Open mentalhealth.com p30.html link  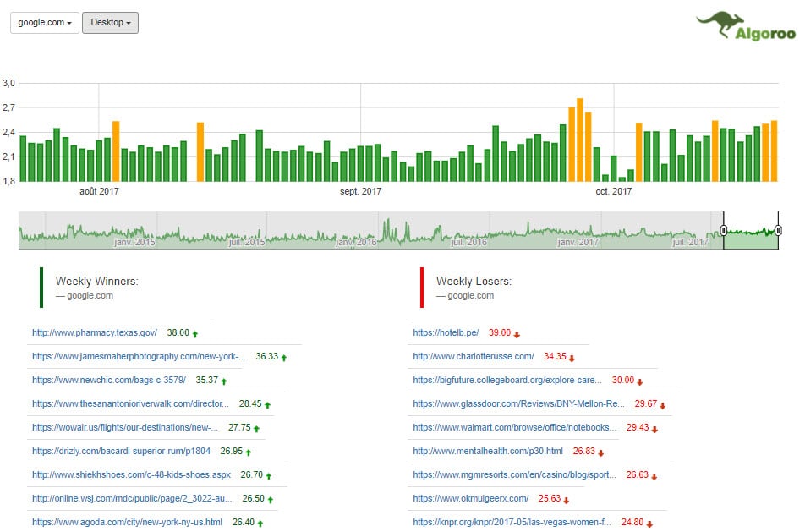point(488,451)
